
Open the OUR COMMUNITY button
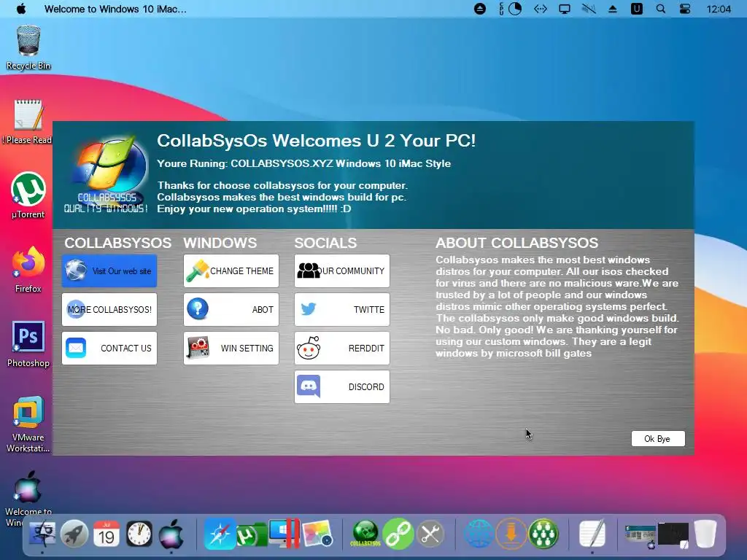pyautogui.click(x=342, y=271)
